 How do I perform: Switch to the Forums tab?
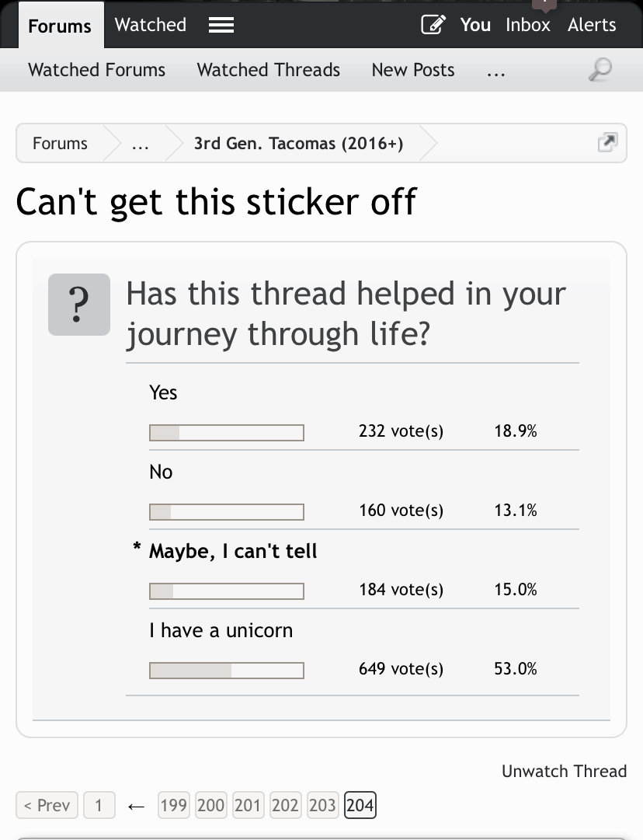tap(60, 26)
